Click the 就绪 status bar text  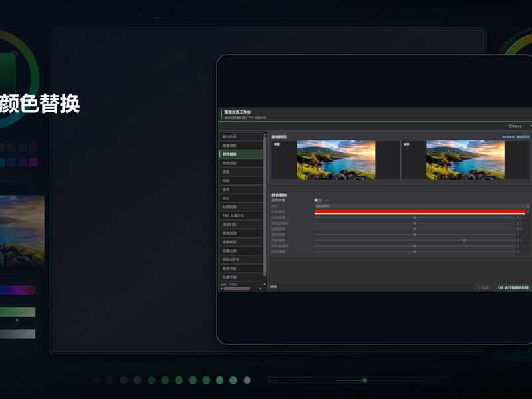click(x=273, y=287)
